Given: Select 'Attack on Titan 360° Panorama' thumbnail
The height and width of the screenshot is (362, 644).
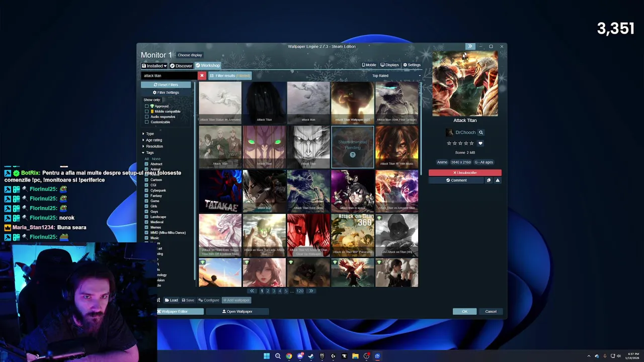Looking at the screenshot, I should pos(352,235).
